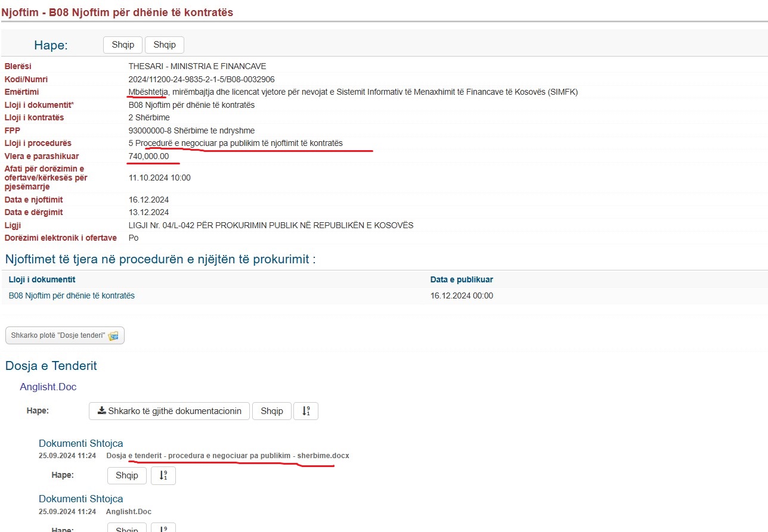768x532 pixels.
Task: Click 2 Shërbime contract type value
Action: tap(150, 117)
